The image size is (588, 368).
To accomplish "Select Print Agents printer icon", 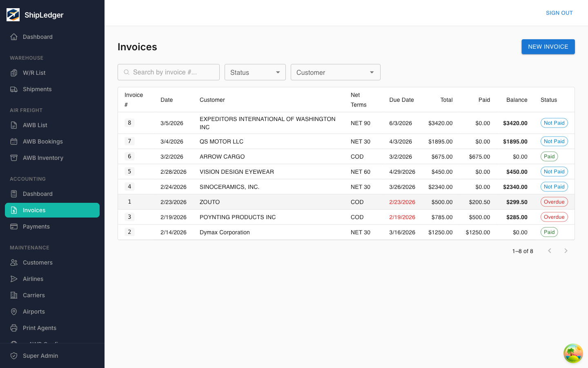I will [x=14, y=328].
